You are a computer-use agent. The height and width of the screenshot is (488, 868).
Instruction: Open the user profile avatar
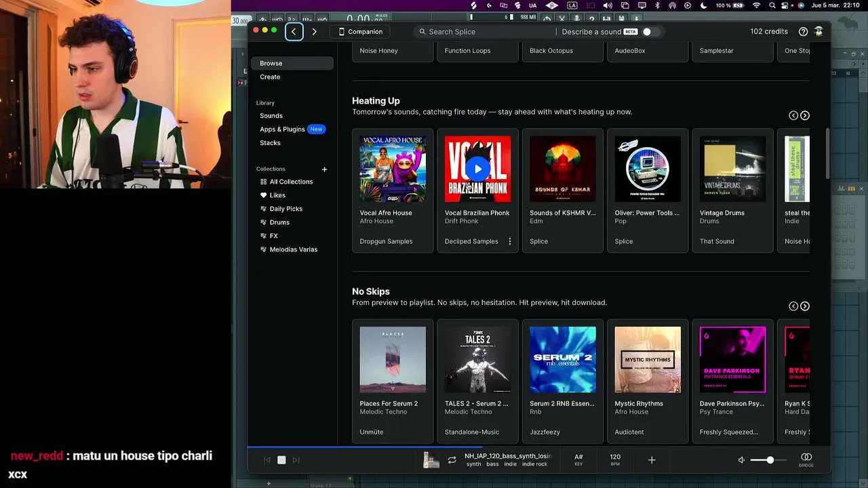[818, 32]
